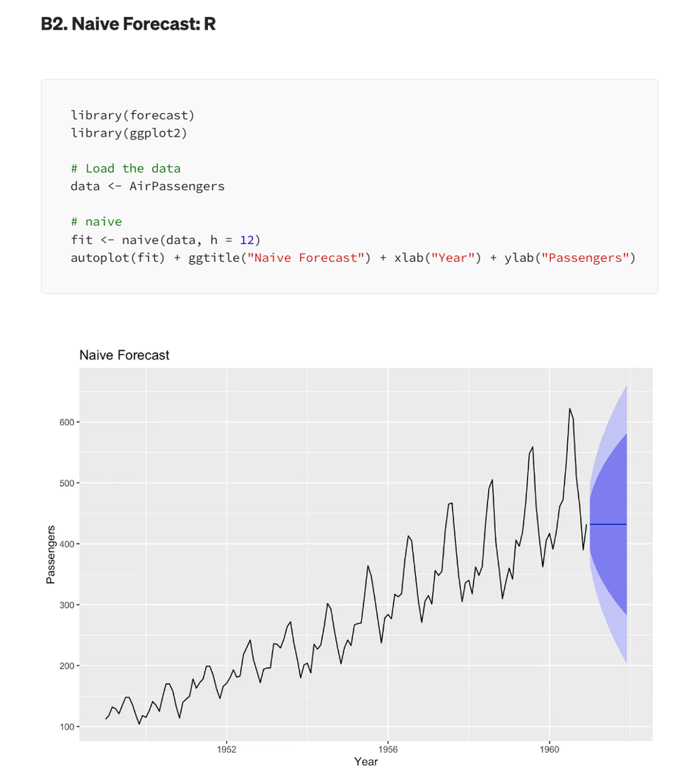Click the "B2. Naive Forecast: R" heading
The width and height of the screenshot is (679, 784).
coord(128,24)
